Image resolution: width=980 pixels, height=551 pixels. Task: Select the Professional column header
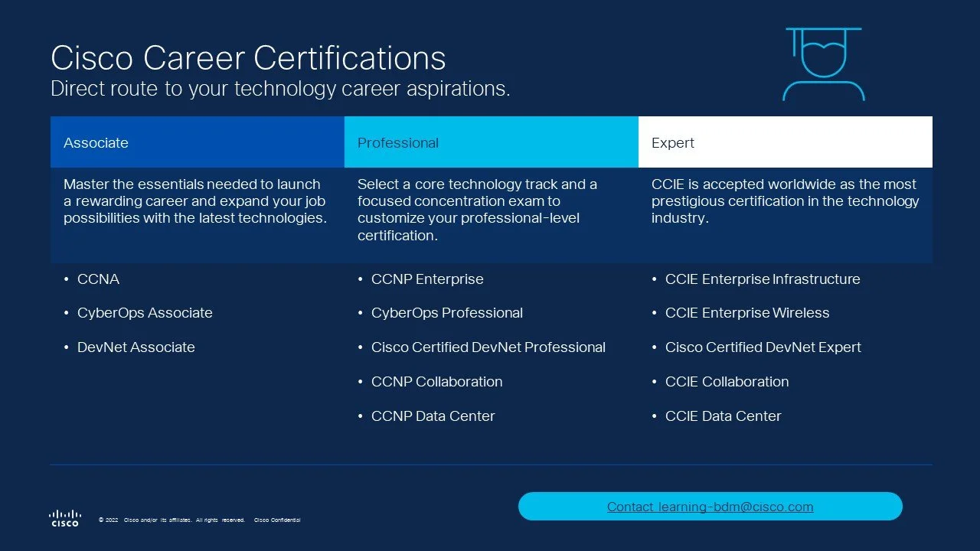click(x=492, y=142)
